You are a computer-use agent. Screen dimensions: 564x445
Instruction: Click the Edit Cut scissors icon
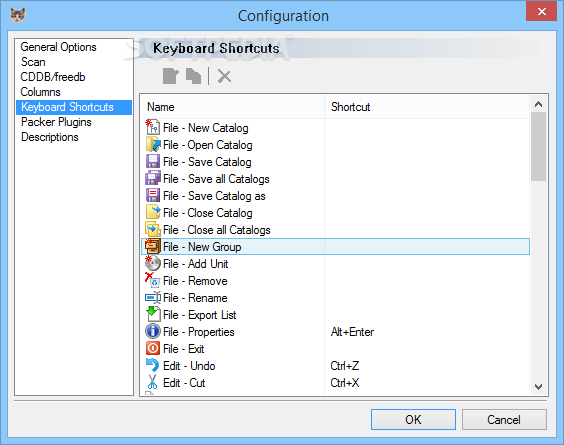[153, 382]
